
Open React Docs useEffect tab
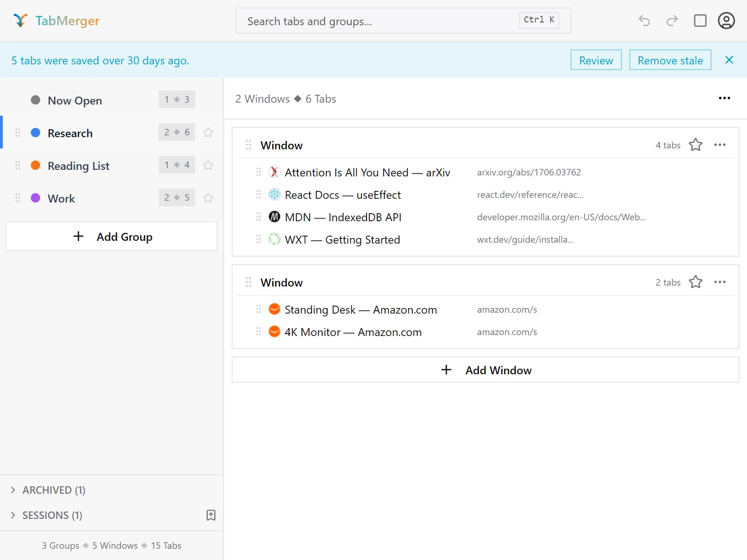pyautogui.click(x=343, y=195)
